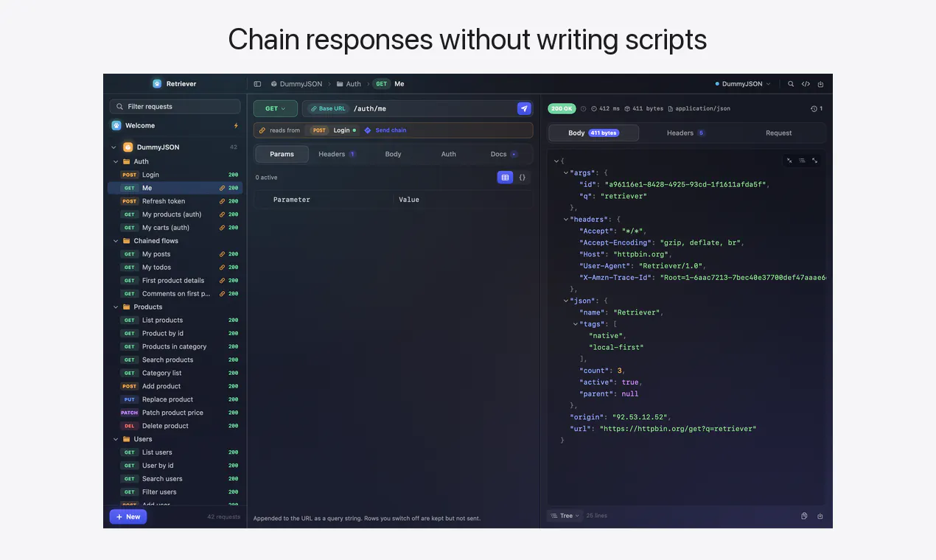Click the chain link icon on the Me row
Screen dimensions: 936x560
223,188
